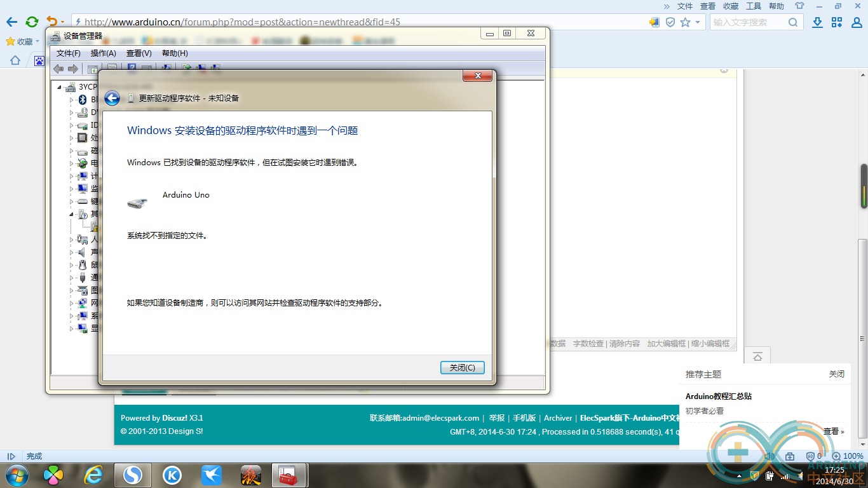The width and height of the screenshot is (868, 488).
Task: Click the send-to-phone icon in address bar
Action: click(654, 22)
